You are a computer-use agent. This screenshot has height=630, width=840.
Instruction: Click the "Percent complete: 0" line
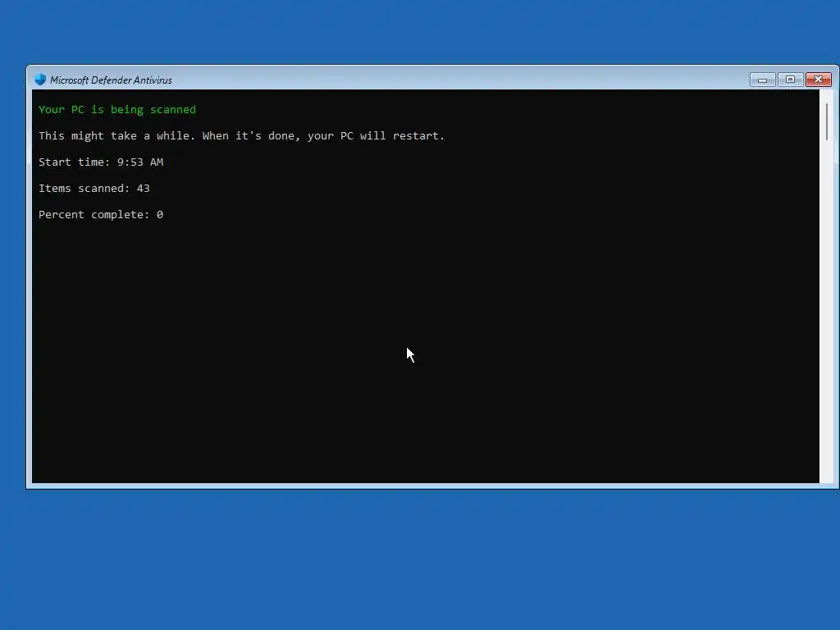click(x=101, y=214)
